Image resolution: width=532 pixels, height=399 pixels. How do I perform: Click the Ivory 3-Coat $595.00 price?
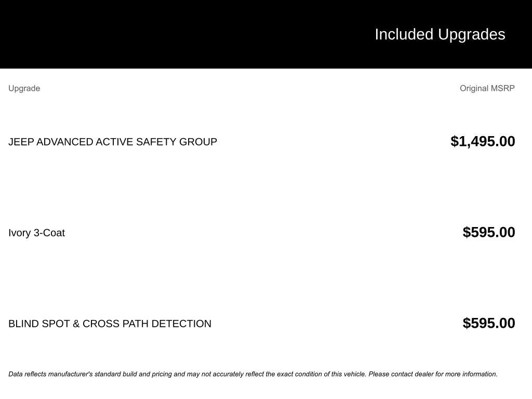tap(488, 232)
